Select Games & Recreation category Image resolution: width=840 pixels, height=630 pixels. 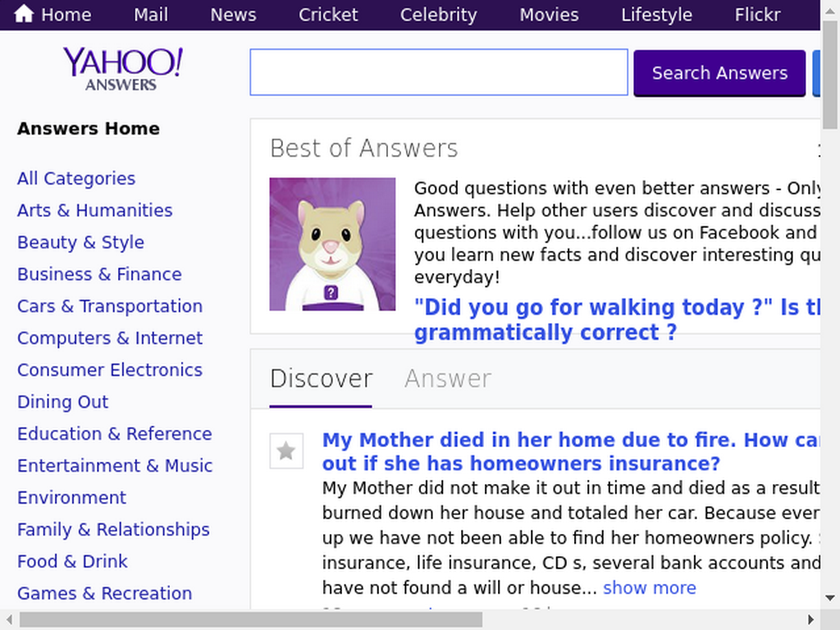(104, 593)
